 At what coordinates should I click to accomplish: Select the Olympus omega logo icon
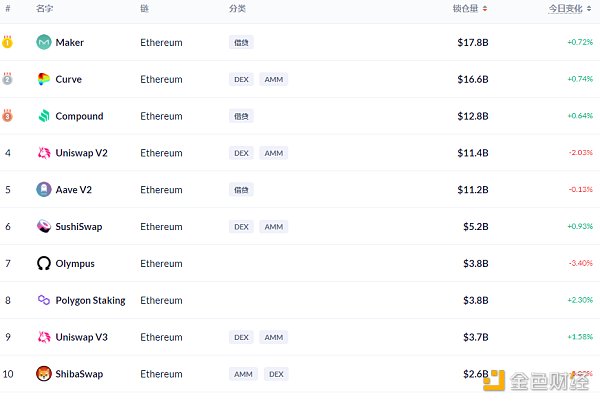click(44, 263)
